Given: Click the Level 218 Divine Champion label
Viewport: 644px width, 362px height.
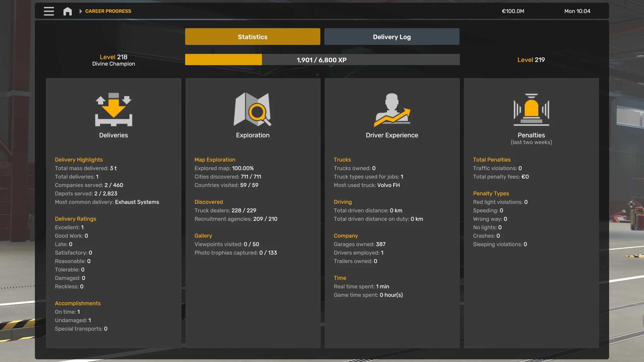Looking at the screenshot, I should point(113,60).
